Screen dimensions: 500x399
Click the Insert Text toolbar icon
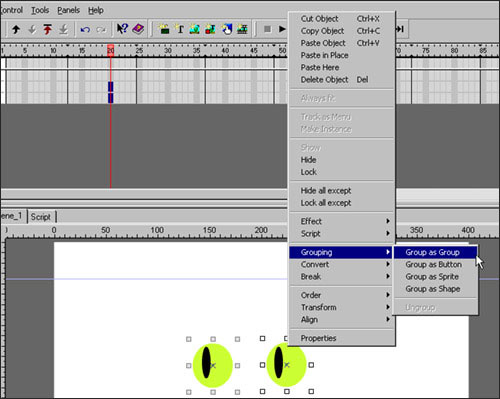click(179, 29)
